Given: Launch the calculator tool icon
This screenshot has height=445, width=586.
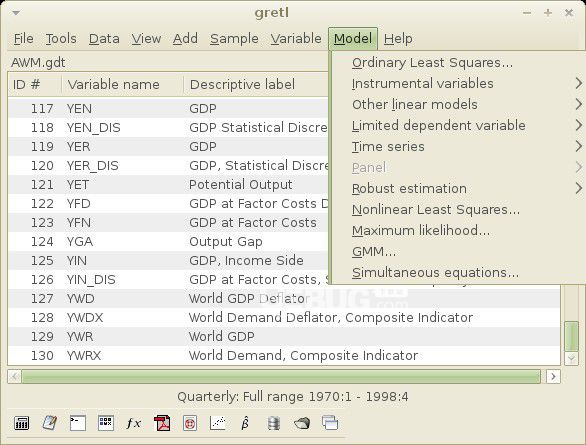Looking at the screenshot, I should pos(21,423).
